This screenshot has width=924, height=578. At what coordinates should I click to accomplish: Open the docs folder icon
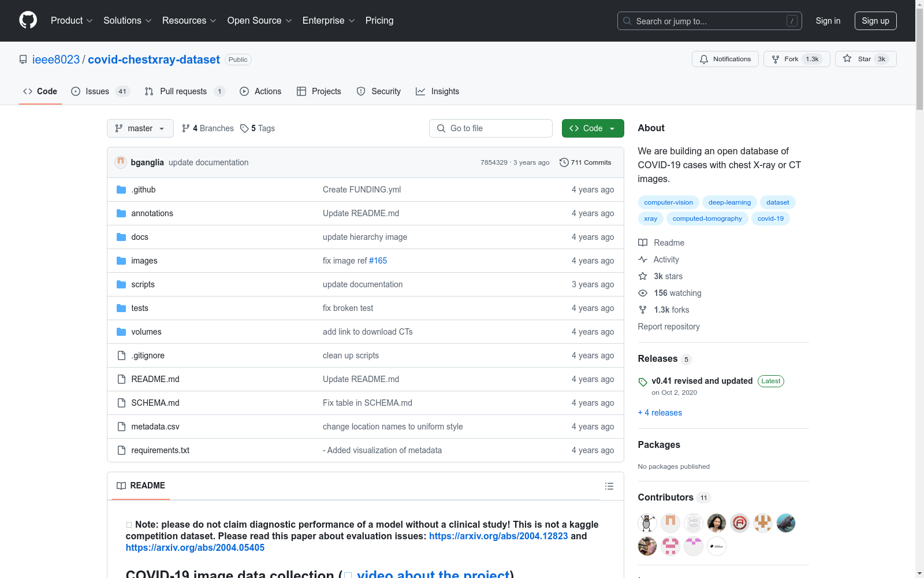point(121,237)
